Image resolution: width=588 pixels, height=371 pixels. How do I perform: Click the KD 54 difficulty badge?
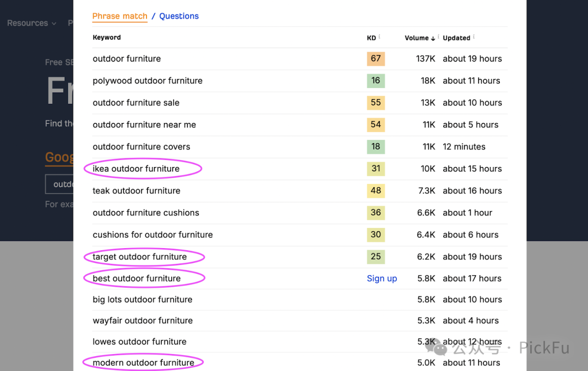point(376,125)
